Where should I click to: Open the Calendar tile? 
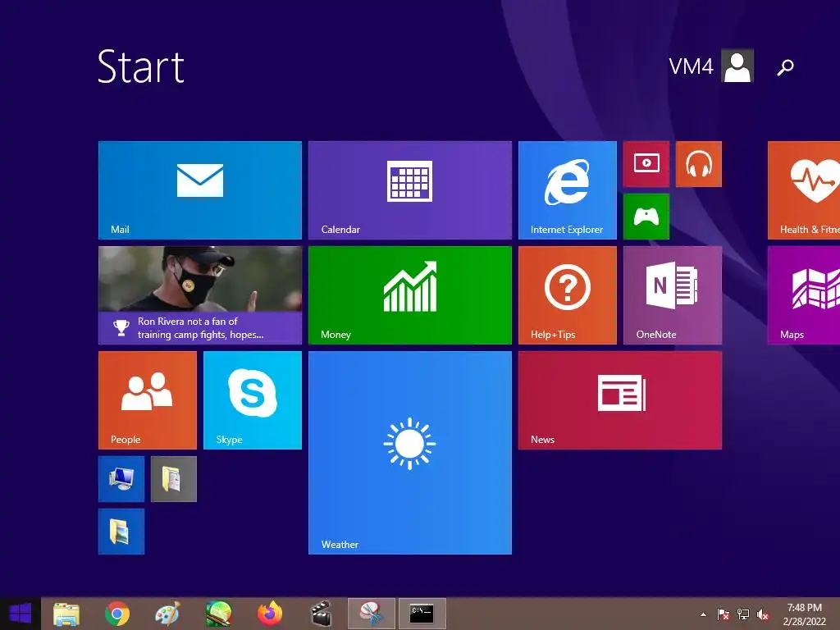410,190
